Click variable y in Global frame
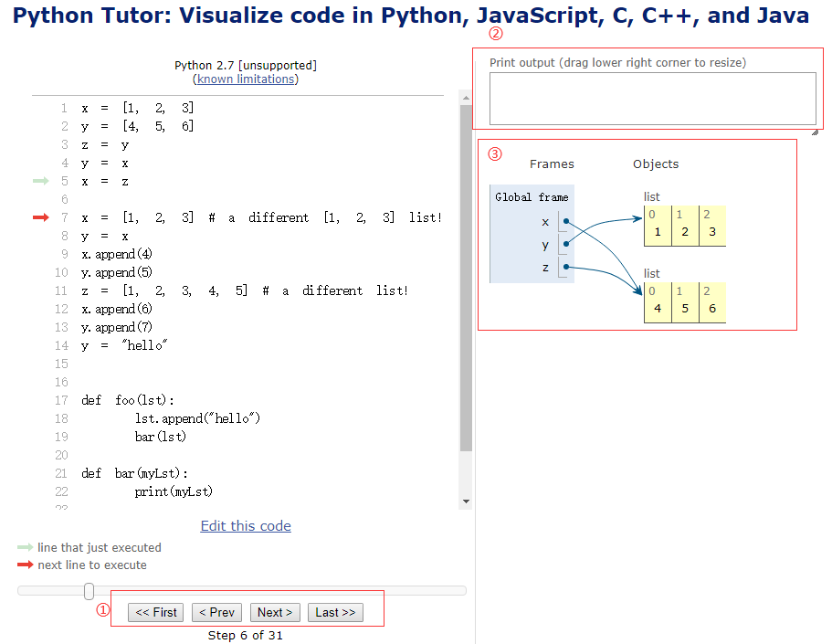Image resolution: width=832 pixels, height=644 pixels. pos(545,246)
